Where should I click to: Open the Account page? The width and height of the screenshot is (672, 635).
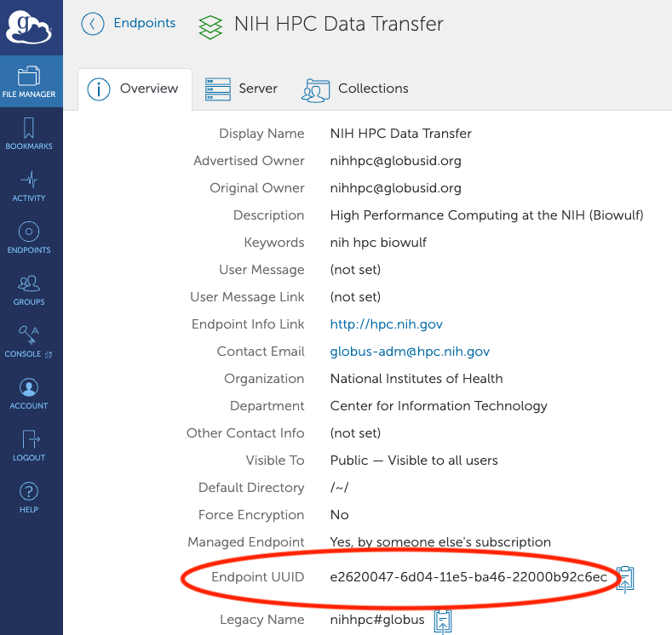click(29, 394)
